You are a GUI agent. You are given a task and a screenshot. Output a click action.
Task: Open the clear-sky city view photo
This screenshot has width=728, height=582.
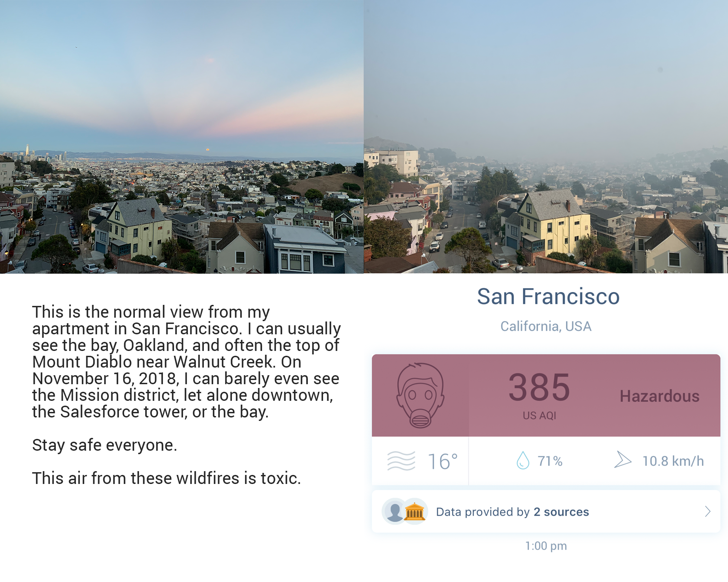coord(182,137)
